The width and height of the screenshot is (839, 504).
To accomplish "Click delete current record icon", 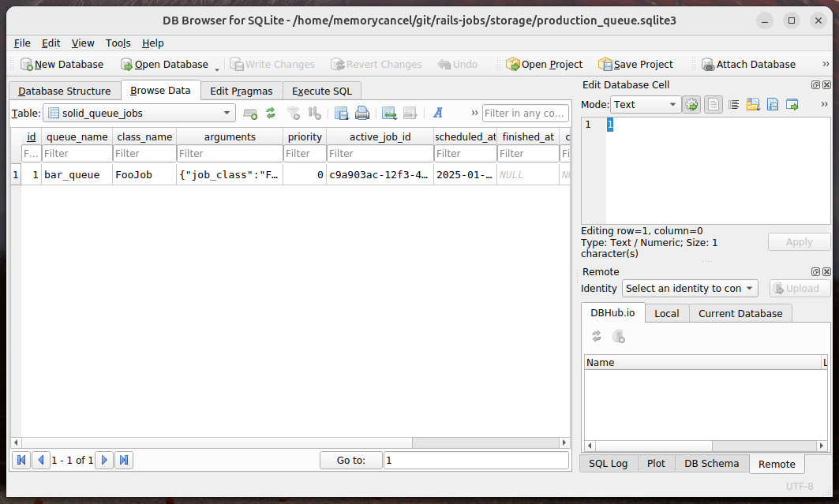I will tap(410, 113).
